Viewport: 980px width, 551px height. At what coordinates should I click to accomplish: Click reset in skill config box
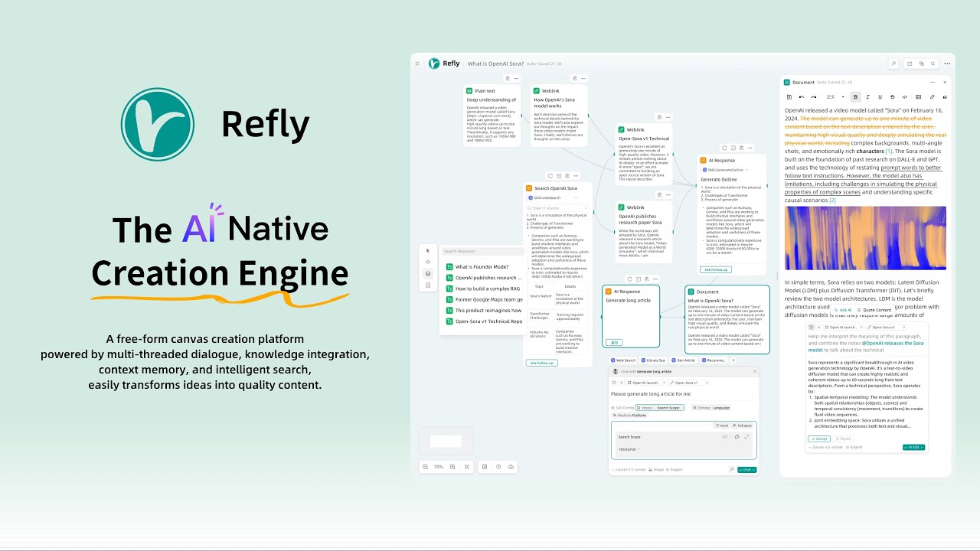coord(722,425)
